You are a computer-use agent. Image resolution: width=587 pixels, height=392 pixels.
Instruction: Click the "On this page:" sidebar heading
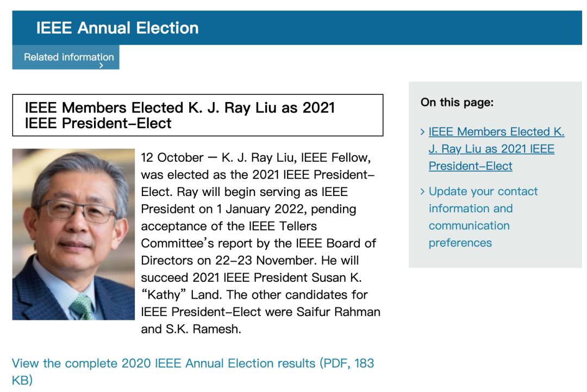point(457,102)
